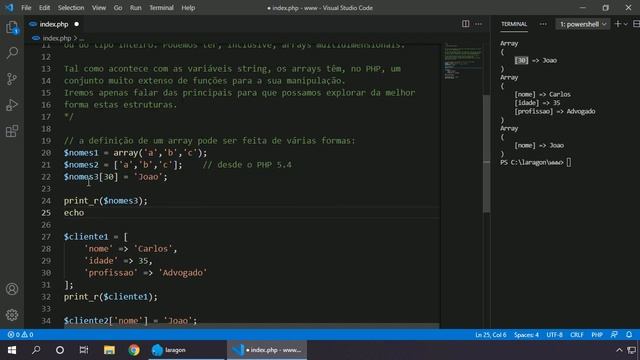Screen dimensions: 640x360
Task: Open the editor More Actions ellipsis
Action: click(478, 24)
